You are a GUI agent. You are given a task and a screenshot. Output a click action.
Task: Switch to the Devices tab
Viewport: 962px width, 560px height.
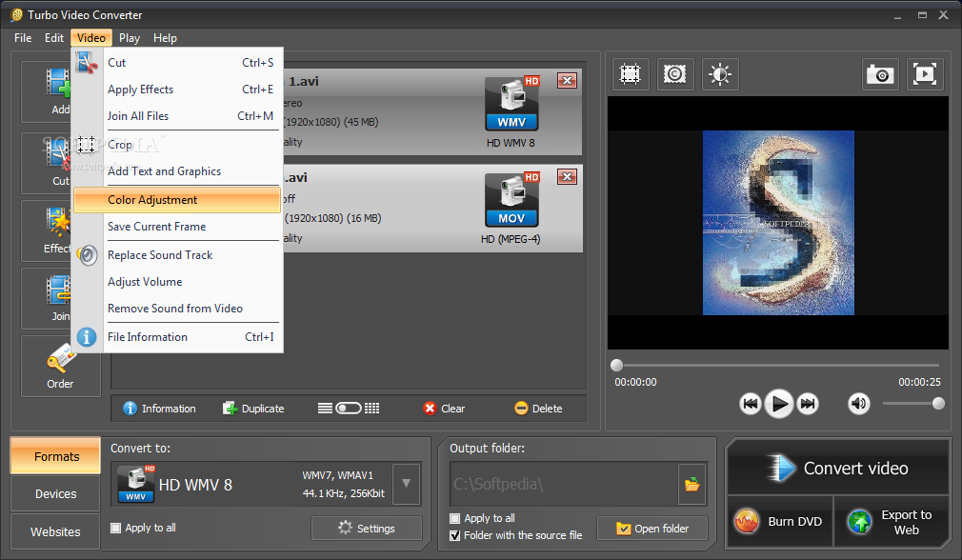(x=56, y=493)
